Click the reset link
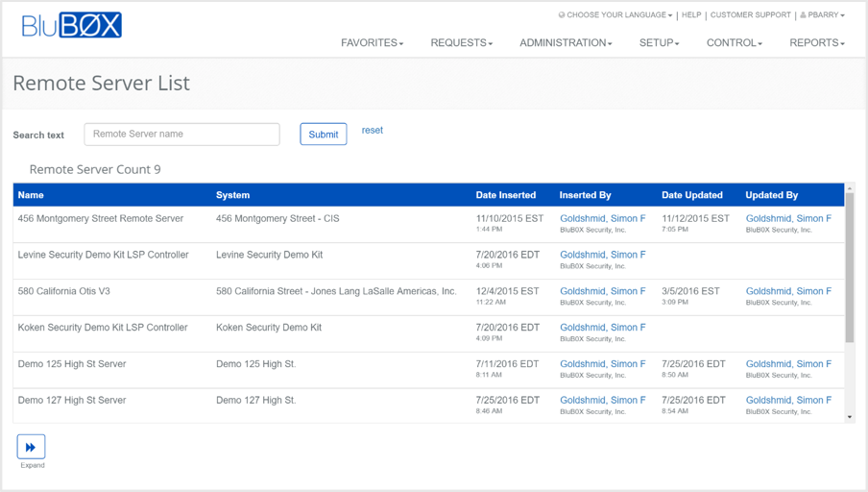Image resolution: width=868 pixels, height=492 pixels. 372,131
